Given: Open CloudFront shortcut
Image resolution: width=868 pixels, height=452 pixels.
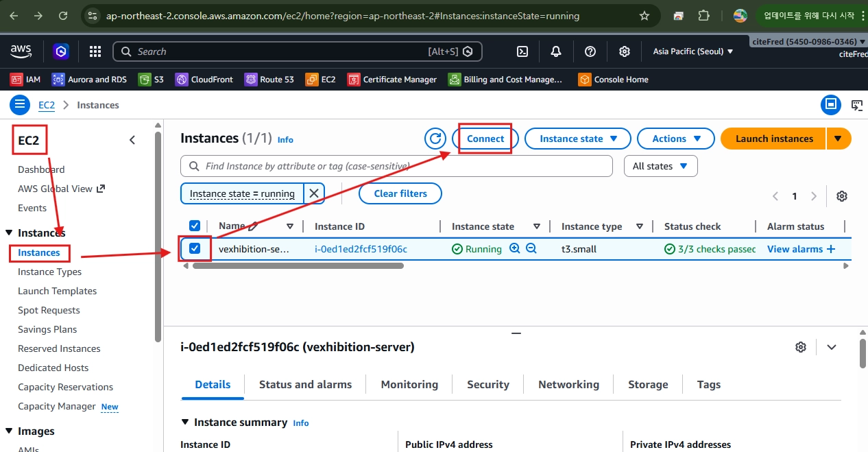Looking at the screenshot, I should pos(204,80).
